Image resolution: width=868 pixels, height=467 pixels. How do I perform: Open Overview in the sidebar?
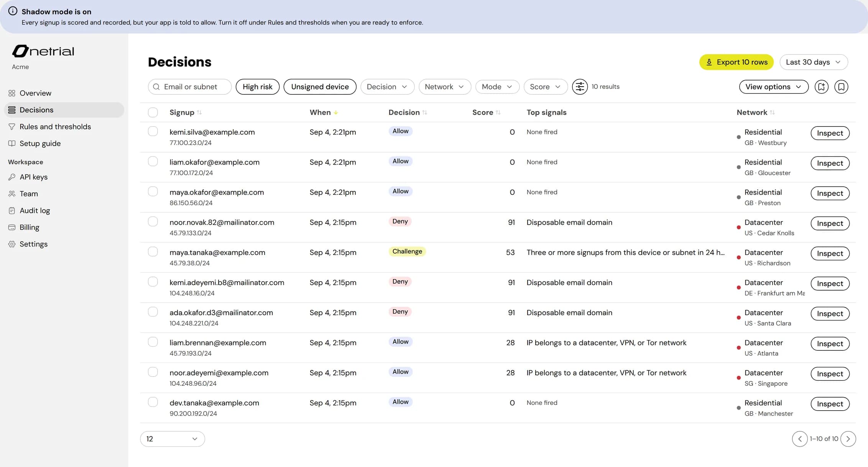[64, 93]
